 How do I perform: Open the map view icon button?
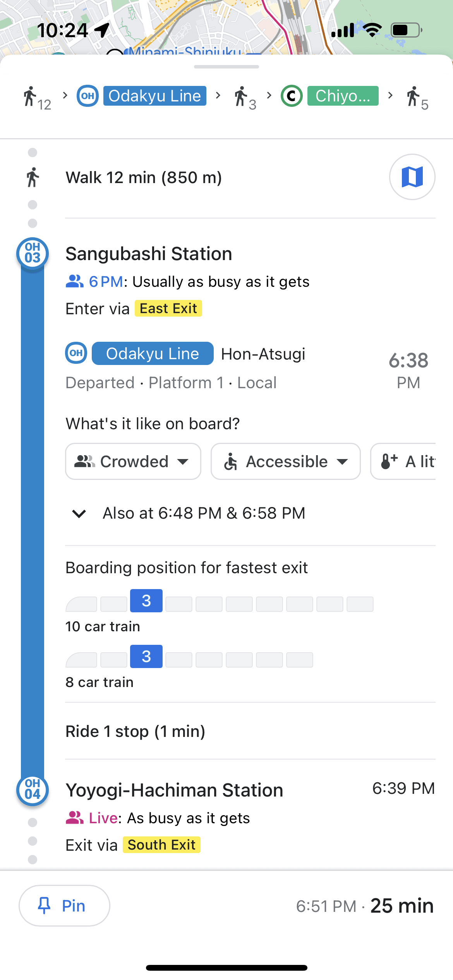coord(412,177)
